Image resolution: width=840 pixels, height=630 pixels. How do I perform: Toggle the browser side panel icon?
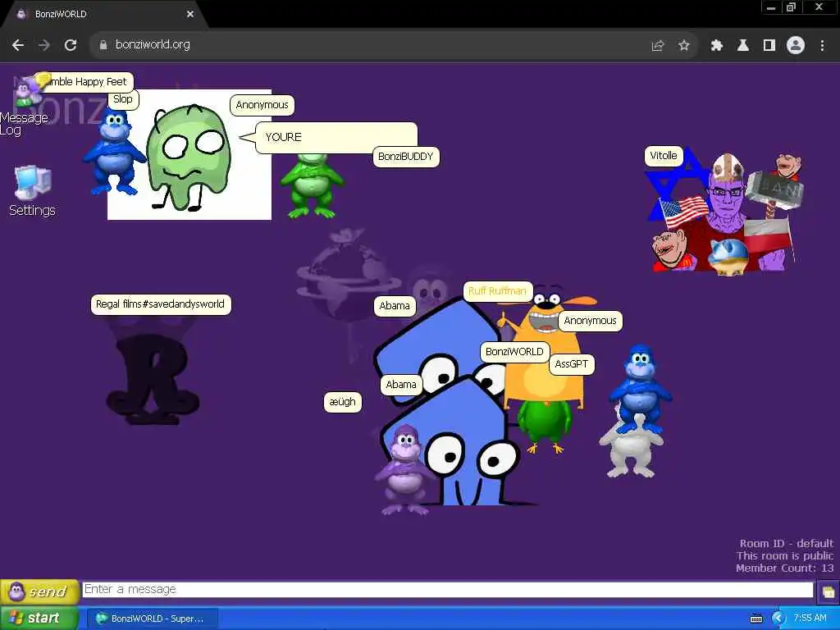click(x=769, y=46)
